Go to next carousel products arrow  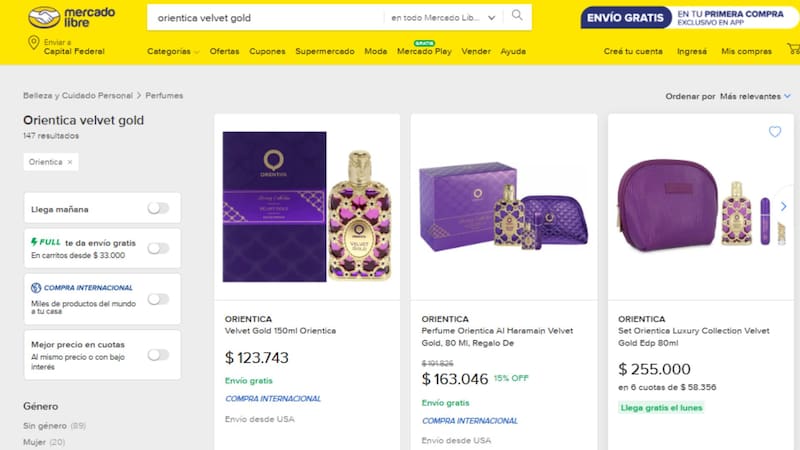(783, 207)
